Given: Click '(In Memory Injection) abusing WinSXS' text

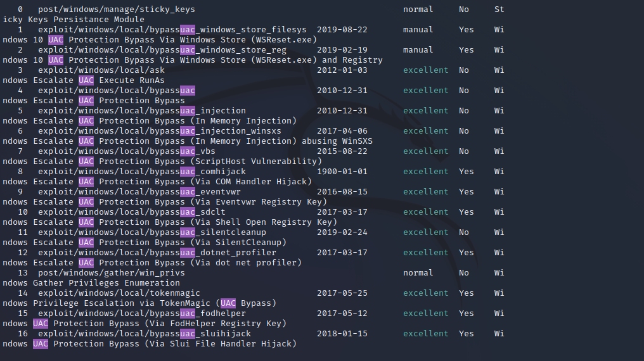Looking at the screenshot, I should [281, 141].
